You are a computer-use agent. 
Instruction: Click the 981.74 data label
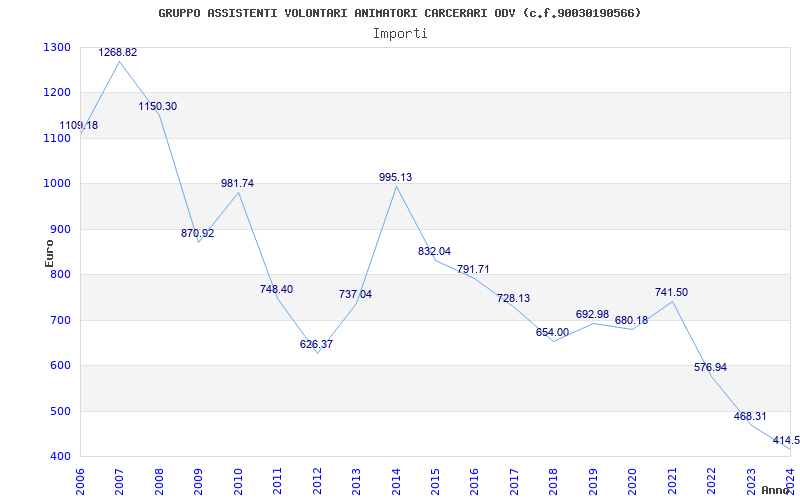[x=237, y=184]
